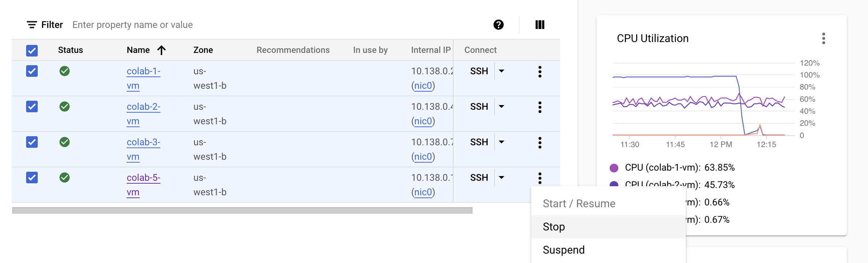Viewport: 868px width, 263px height.
Task: Uncheck the colab-3-vm row checkbox
Action: click(32, 142)
